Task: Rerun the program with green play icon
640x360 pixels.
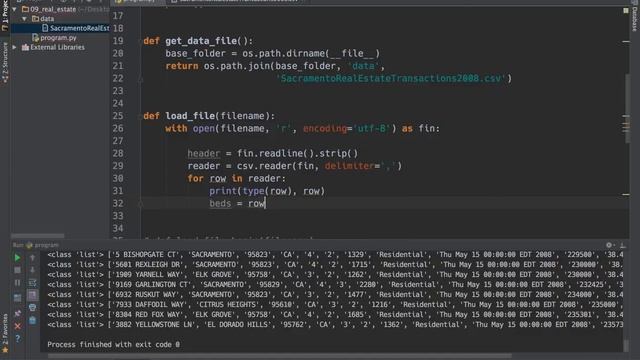Action: (x=17, y=258)
